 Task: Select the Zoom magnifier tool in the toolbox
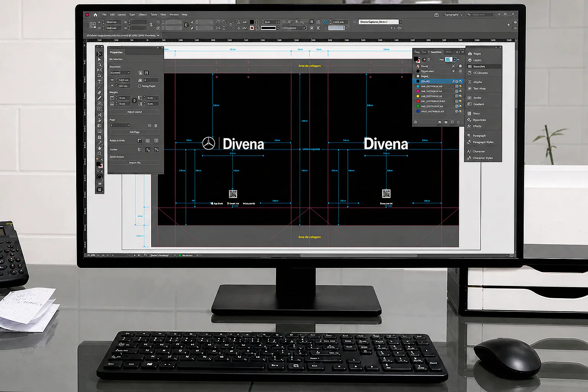point(100,154)
